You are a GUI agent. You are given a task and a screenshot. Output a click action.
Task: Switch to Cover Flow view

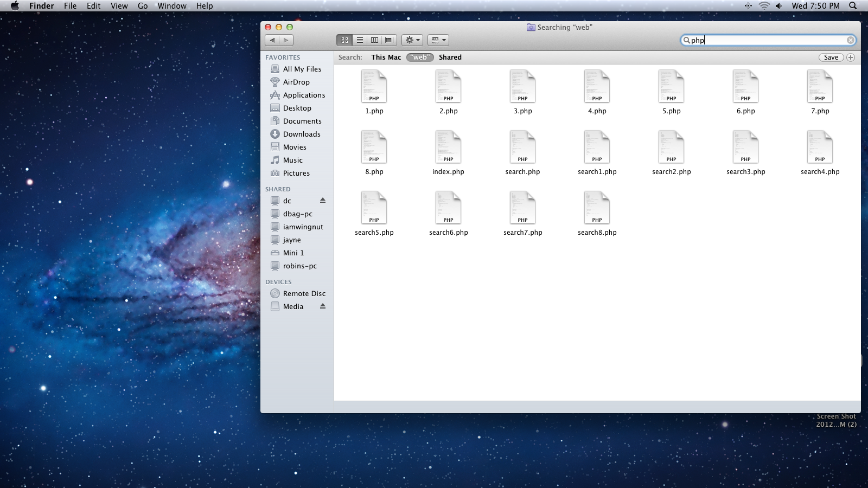(389, 40)
